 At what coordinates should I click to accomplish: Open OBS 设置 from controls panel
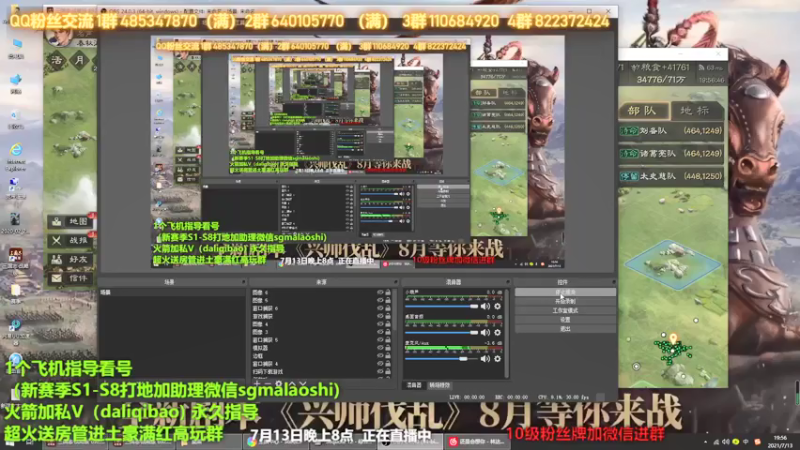tap(565, 320)
